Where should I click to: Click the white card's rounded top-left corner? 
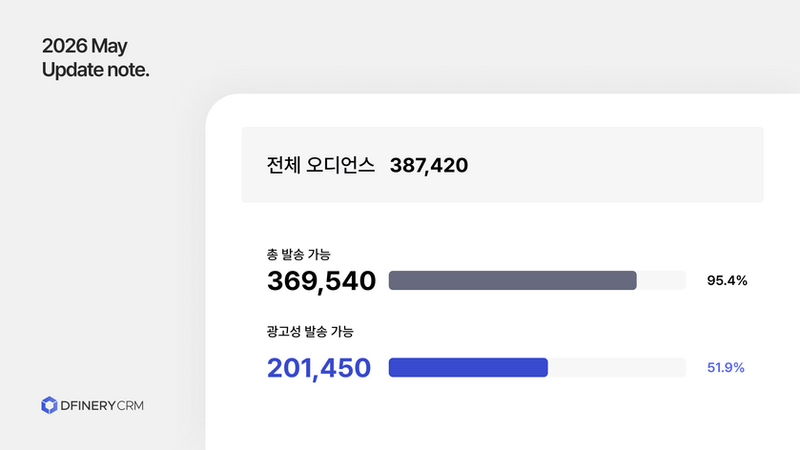220,108
